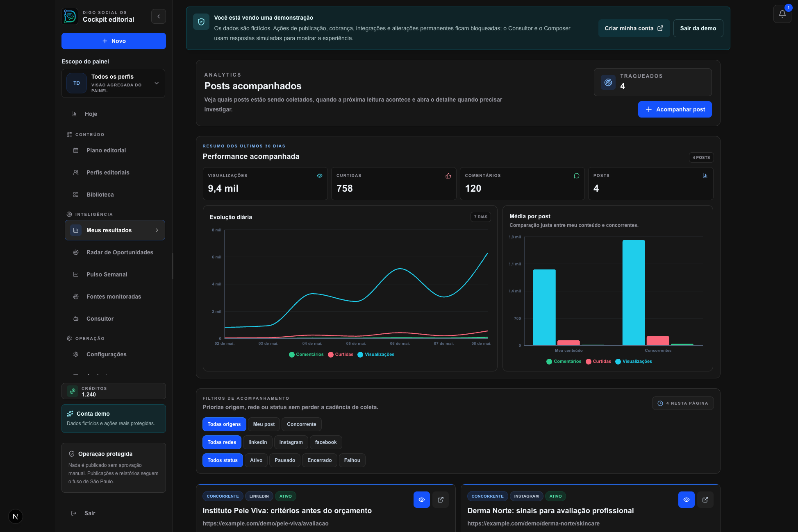Toggle the Visualizações legend swatch in Evolução diária
The width and height of the screenshot is (798, 532).
click(360, 355)
